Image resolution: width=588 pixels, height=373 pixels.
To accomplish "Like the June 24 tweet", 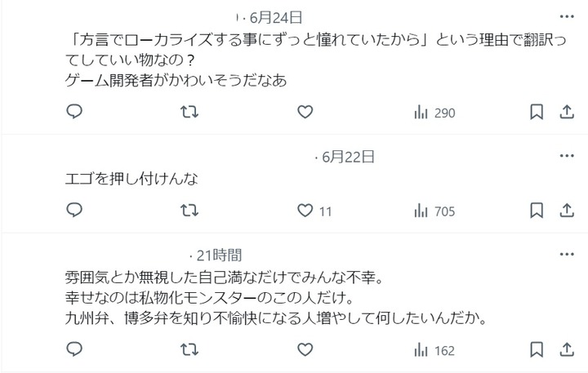I will point(305,112).
